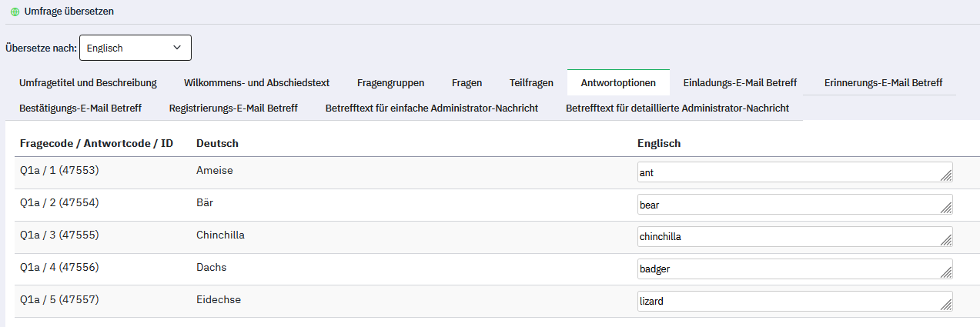Click the 'chinchilla' English translation field
The width and height of the screenshot is (980, 327).
(785, 237)
